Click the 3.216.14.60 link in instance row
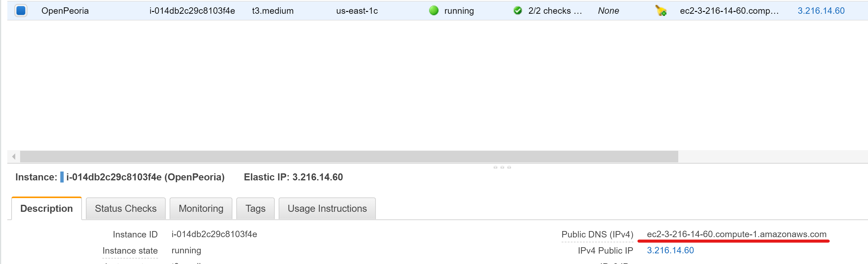Screen dimensions: 868x264 821,10
